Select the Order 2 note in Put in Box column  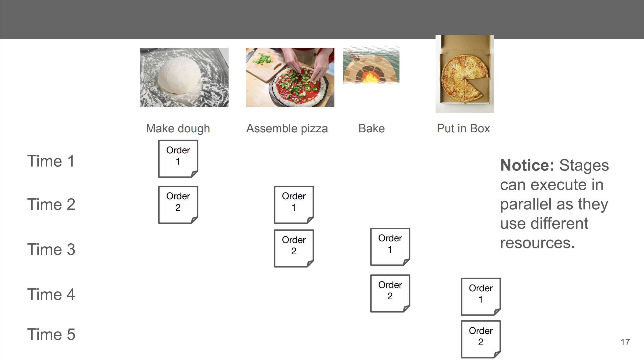(480, 339)
